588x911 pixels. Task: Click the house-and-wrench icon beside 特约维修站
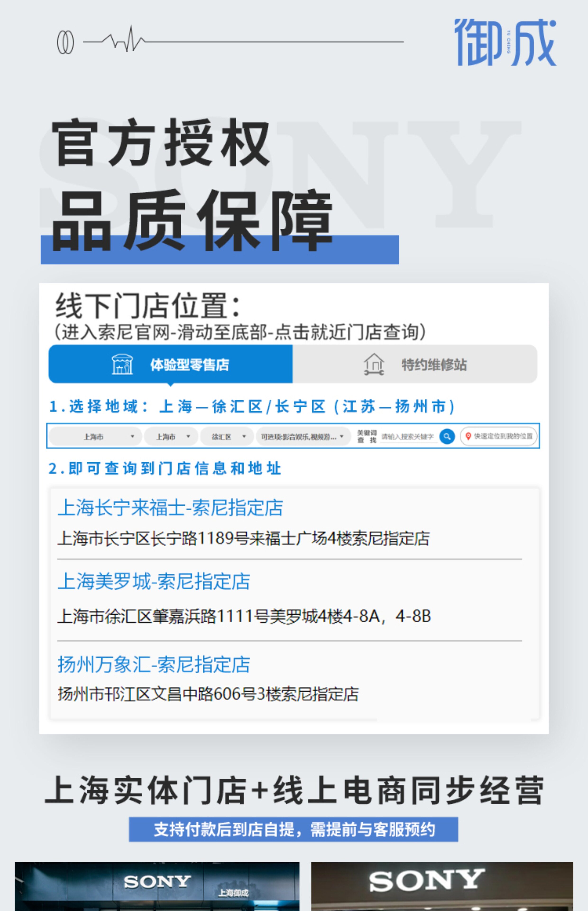tap(374, 364)
